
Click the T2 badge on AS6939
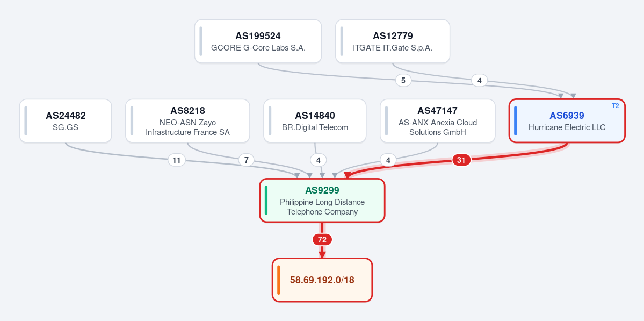615,105
